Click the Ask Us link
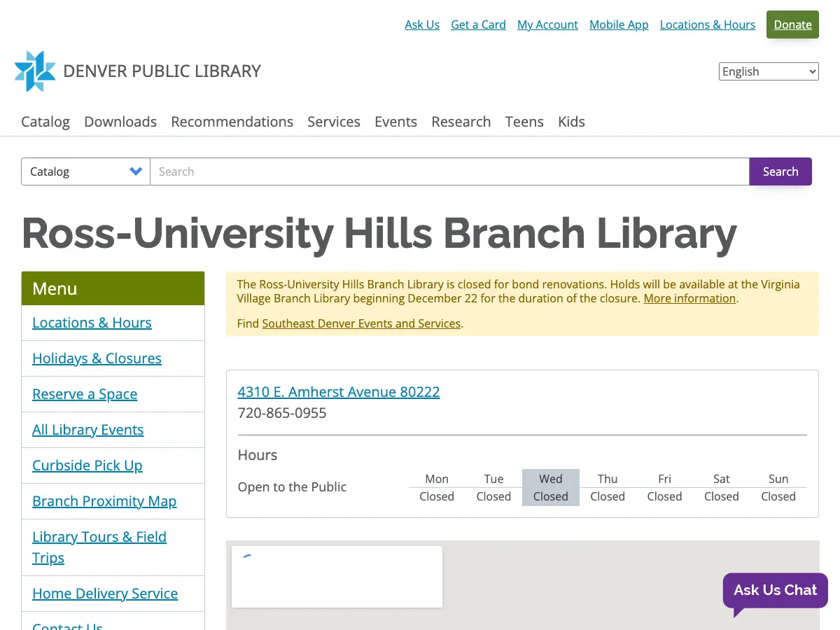This screenshot has height=630, width=840. tap(422, 24)
